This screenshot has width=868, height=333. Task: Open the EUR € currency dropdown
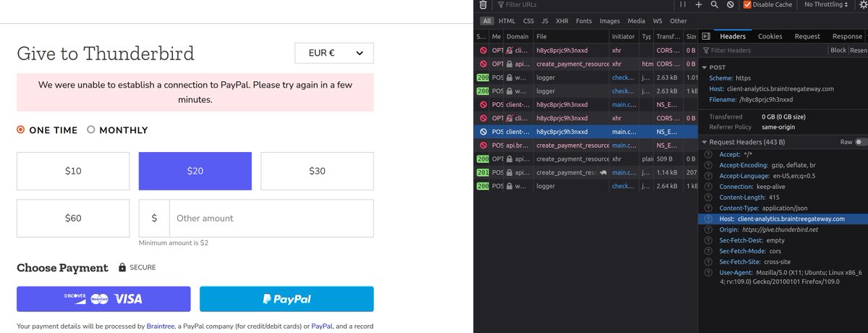pyautogui.click(x=334, y=53)
